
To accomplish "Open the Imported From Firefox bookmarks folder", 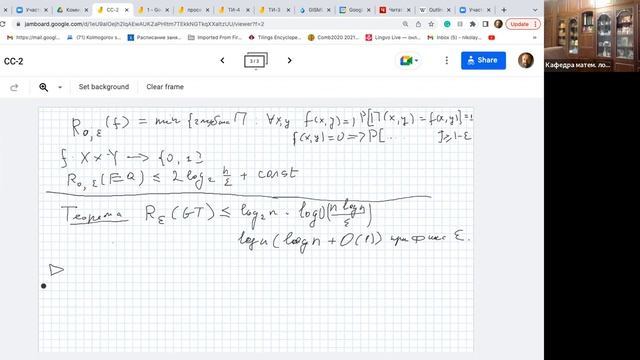I will tap(215, 38).
